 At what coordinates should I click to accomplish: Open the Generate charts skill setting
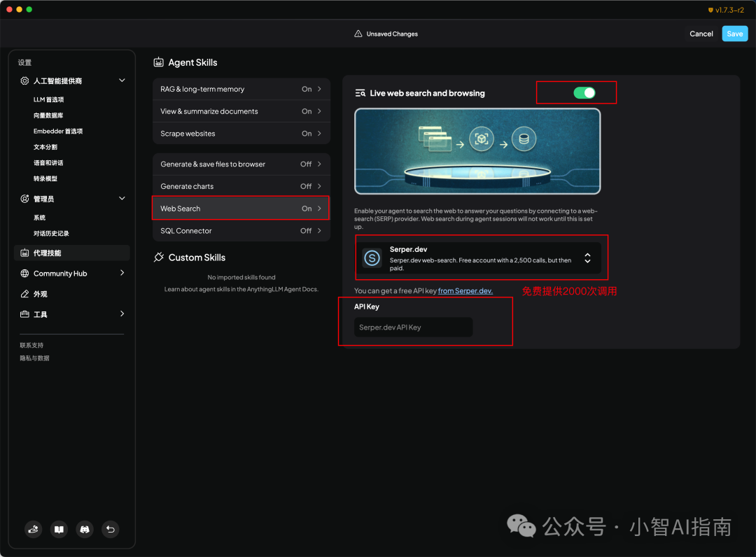tap(241, 186)
